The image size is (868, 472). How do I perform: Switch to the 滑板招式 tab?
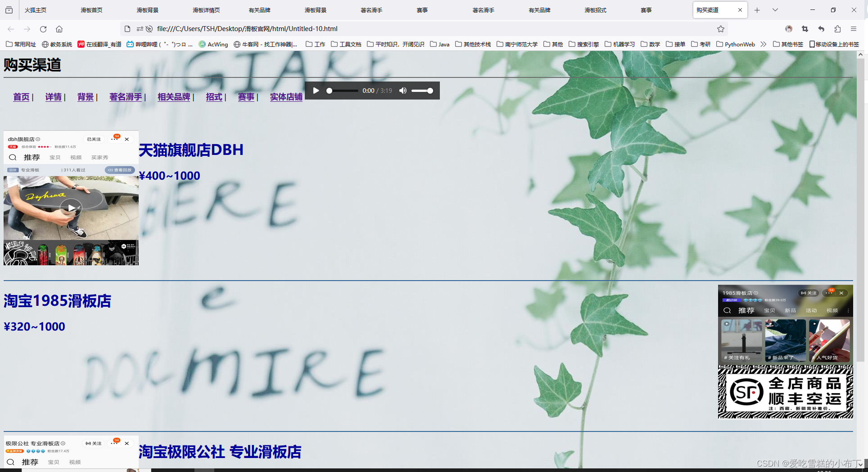point(595,10)
